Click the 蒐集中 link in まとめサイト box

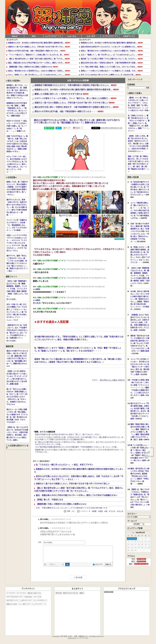click(82, 593)
